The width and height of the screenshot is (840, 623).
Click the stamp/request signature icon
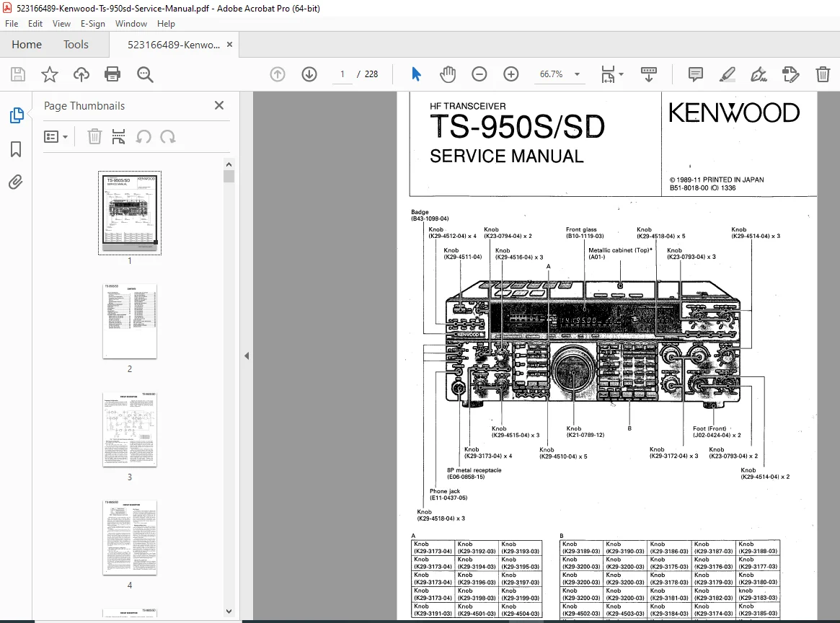point(791,74)
